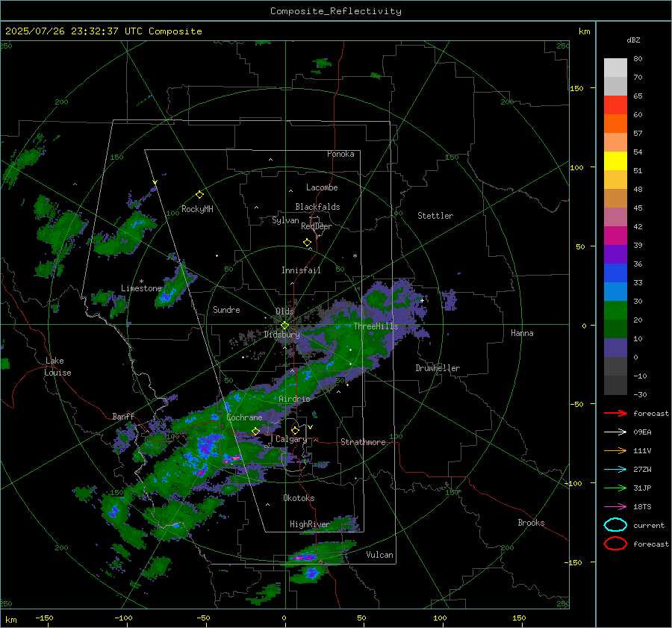Click the magenta 39-42 dBZ color swatch
The width and height of the screenshot is (672, 628).
point(615,236)
